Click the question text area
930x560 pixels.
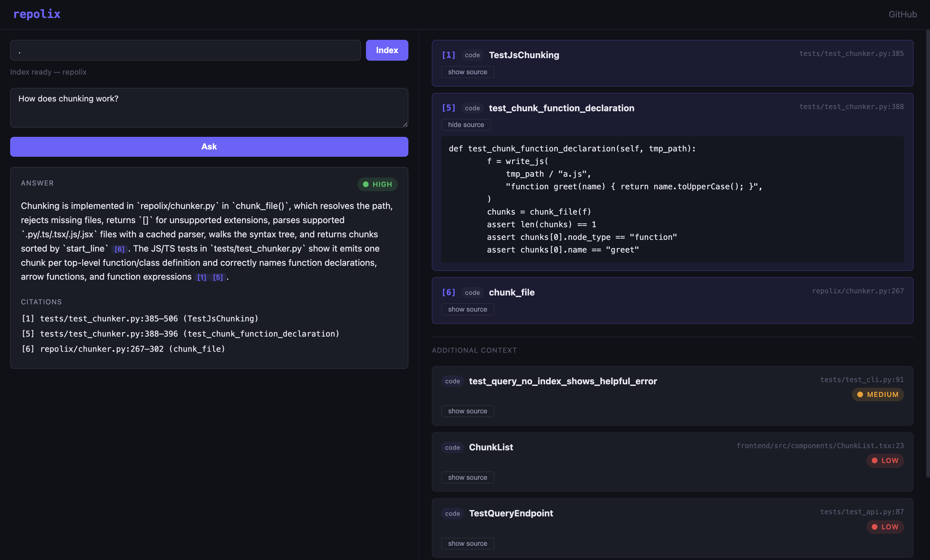point(209,107)
